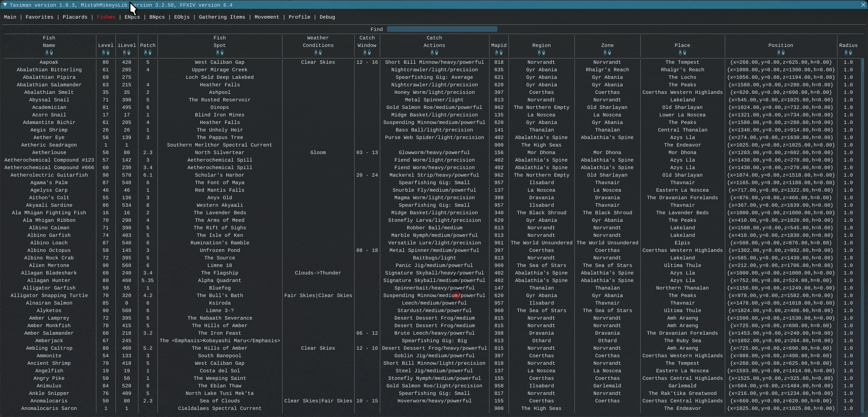The width and height of the screenshot is (868, 417).
Task: Sort Fish Spot column ascending
Action: click(x=218, y=53)
